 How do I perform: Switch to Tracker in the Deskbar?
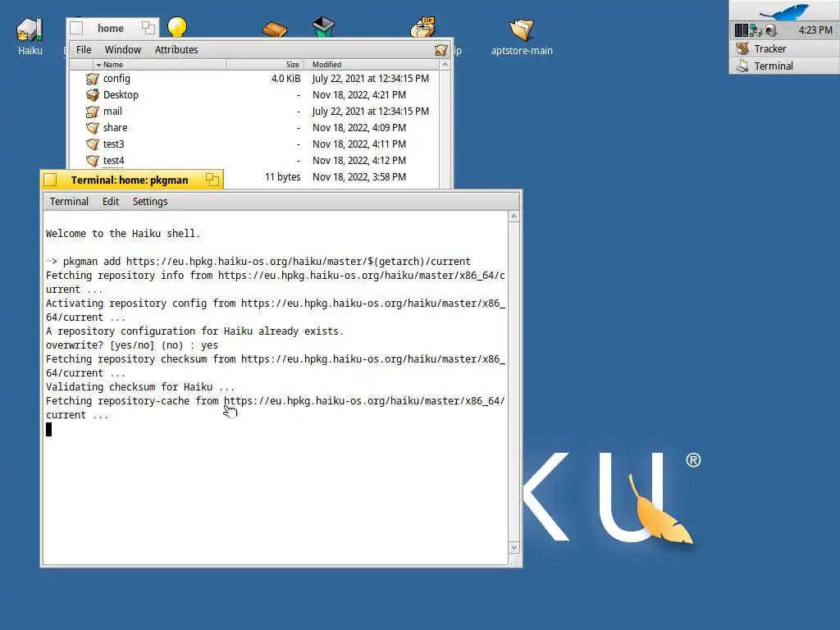point(784,48)
